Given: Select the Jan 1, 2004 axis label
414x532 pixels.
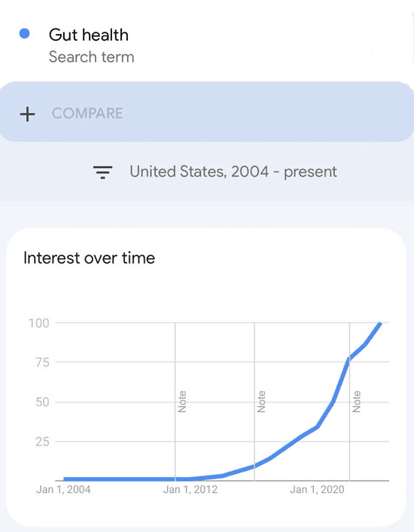Looking at the screenshot, I should coord(63,490).
